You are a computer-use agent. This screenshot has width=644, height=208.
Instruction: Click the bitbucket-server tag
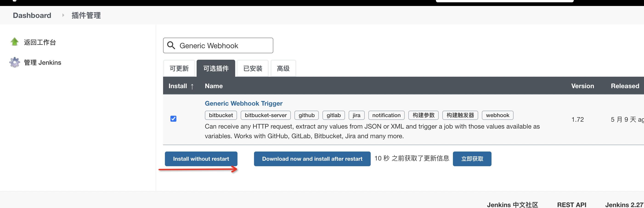266,115
